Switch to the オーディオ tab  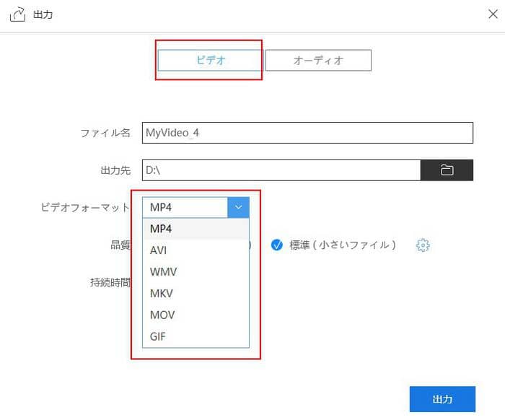pos(318,60)
